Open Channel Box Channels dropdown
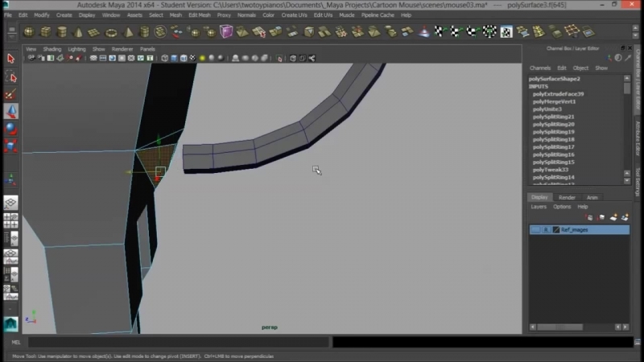Image resolution: width=644 pixels, height=362 pixels. (539, 68)
